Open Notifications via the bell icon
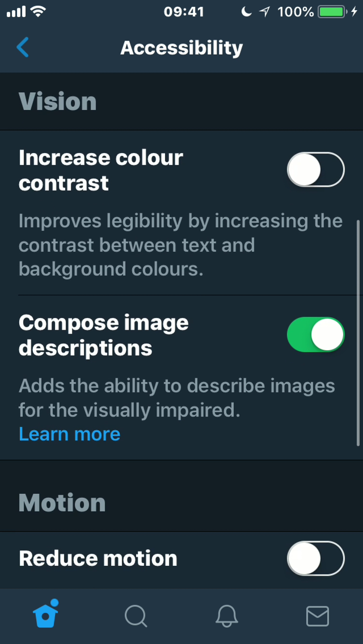This screenshot has height=644, width=363. click(226, 616)
